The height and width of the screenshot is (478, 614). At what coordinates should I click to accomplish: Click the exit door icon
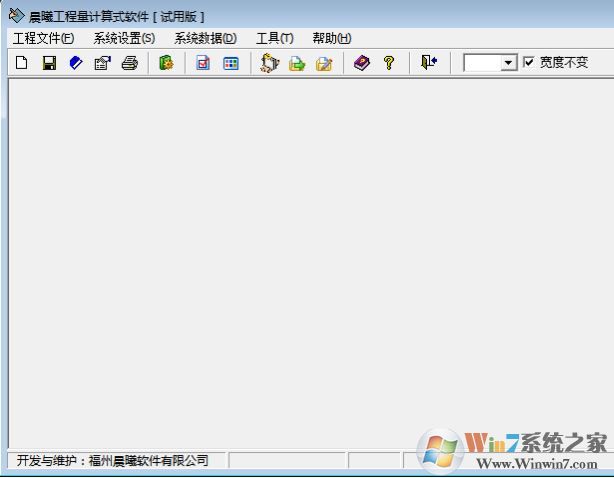click(429, 63)
